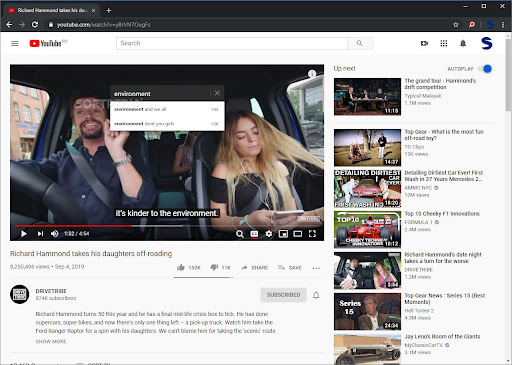Open DRIVETRIBE channel avatar
The width and height of the screenshot is (512, 365).
tap(19, 294)
